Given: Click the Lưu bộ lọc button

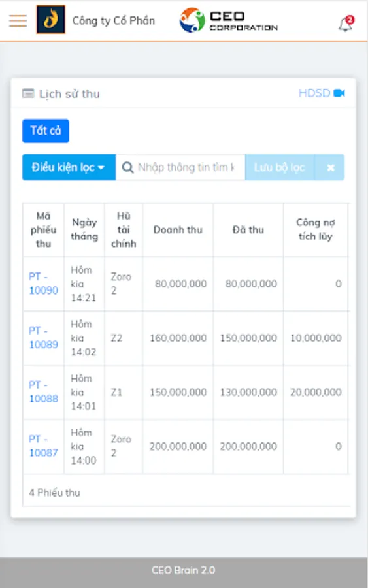Looking at the screenshot, I should point(280,167).
